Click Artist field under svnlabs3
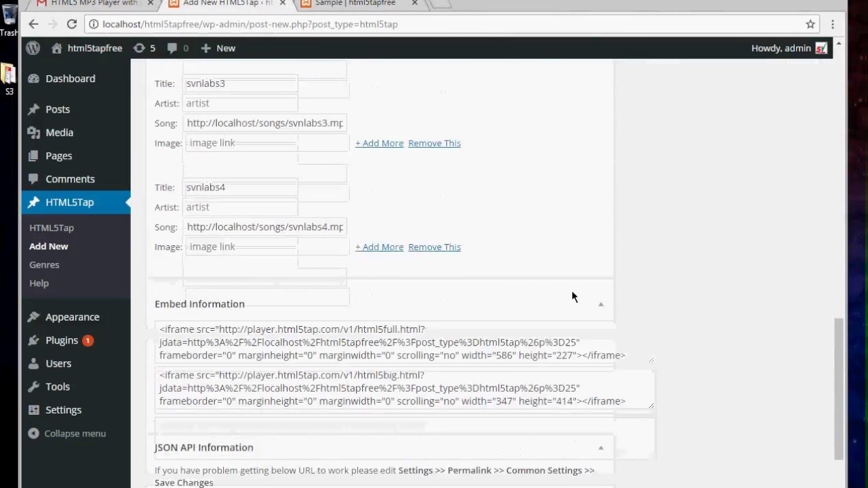This screenshot has height=488, width=868. 240,103
